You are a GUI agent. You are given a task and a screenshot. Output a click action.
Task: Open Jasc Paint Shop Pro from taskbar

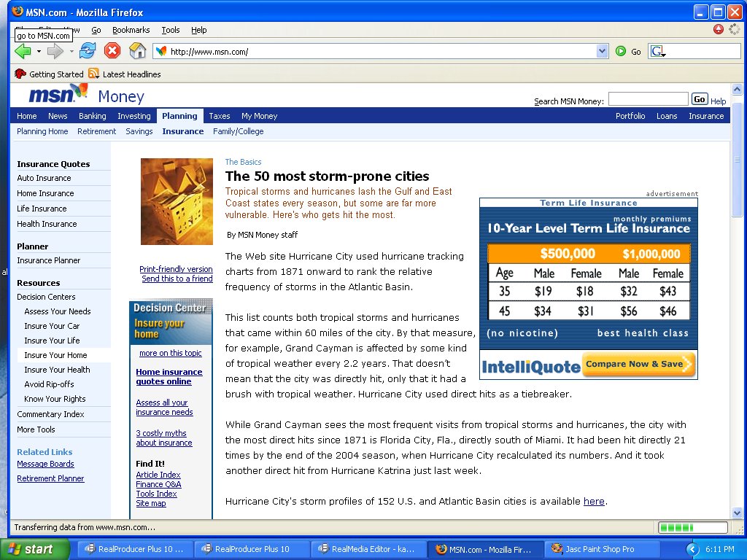pos(600,549)
